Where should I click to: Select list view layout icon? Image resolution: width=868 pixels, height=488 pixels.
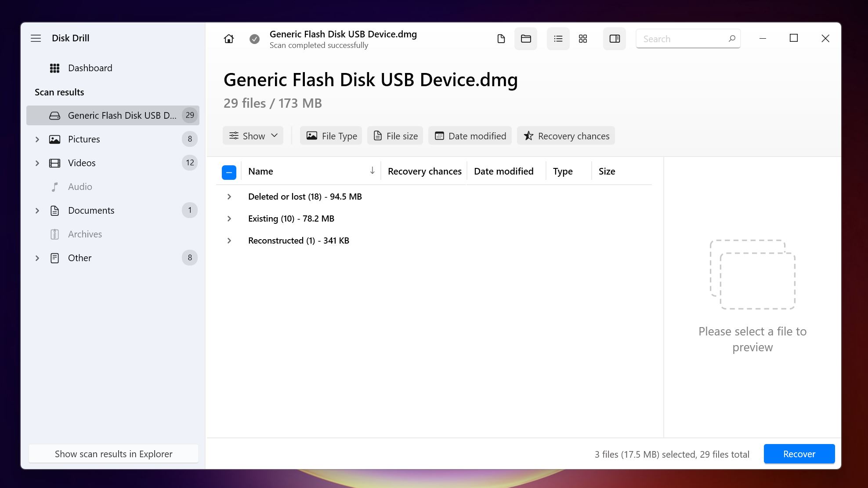click(558, 39)
